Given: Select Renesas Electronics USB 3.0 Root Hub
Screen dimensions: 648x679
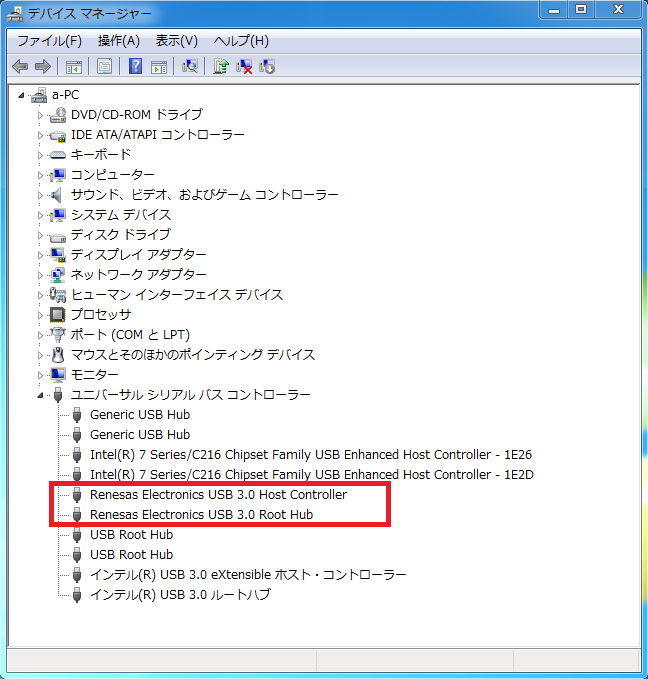Looking at the screenshot, I should (x=201, y=514).
